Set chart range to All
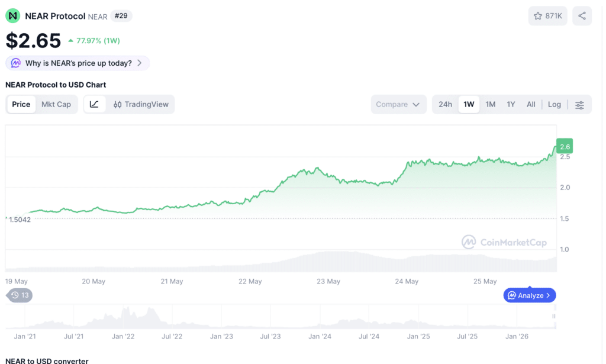The image size is (606, 364). click(x=531, y=104)
